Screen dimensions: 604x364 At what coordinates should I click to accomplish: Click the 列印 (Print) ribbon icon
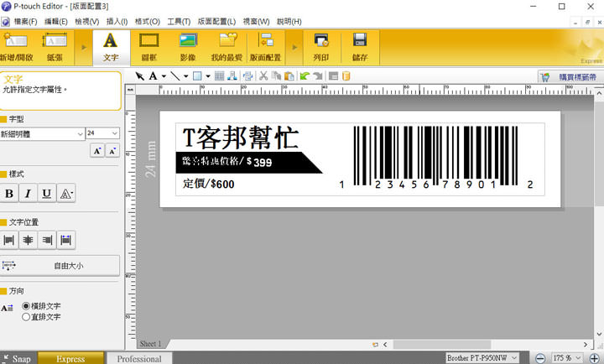point(320,47)
